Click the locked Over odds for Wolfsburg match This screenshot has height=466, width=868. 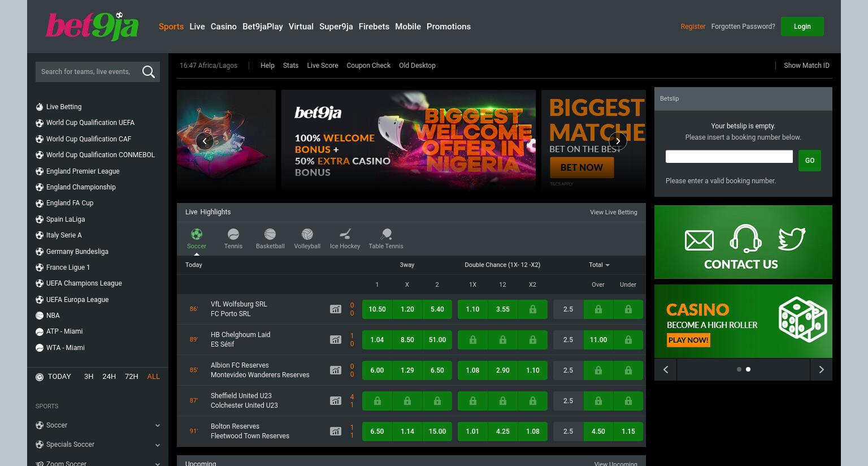pos(598,309)
